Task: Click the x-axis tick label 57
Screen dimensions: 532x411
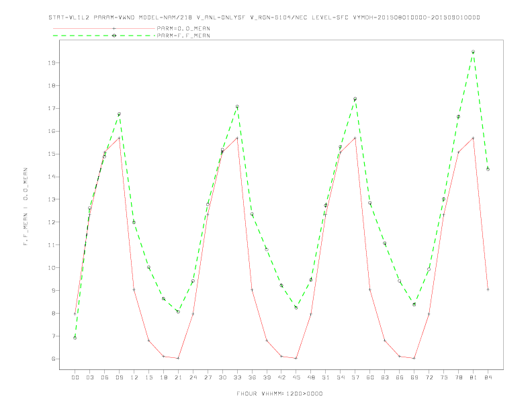Action: pyautogui.click(x=355, y=377)
